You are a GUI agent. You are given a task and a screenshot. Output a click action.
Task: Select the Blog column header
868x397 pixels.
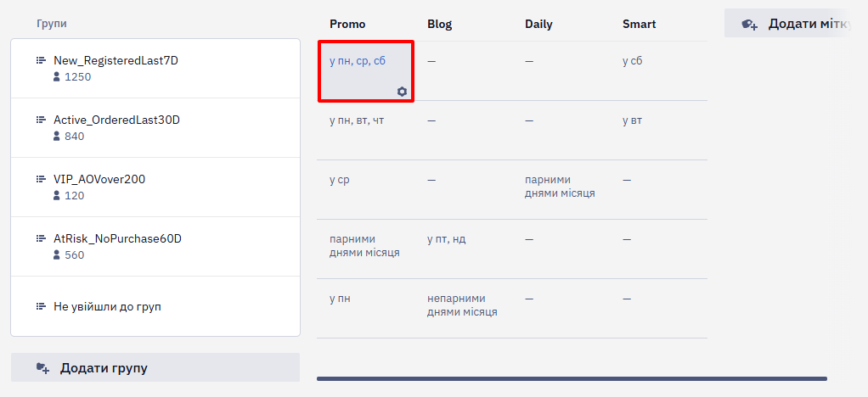[x=440, y=25]
